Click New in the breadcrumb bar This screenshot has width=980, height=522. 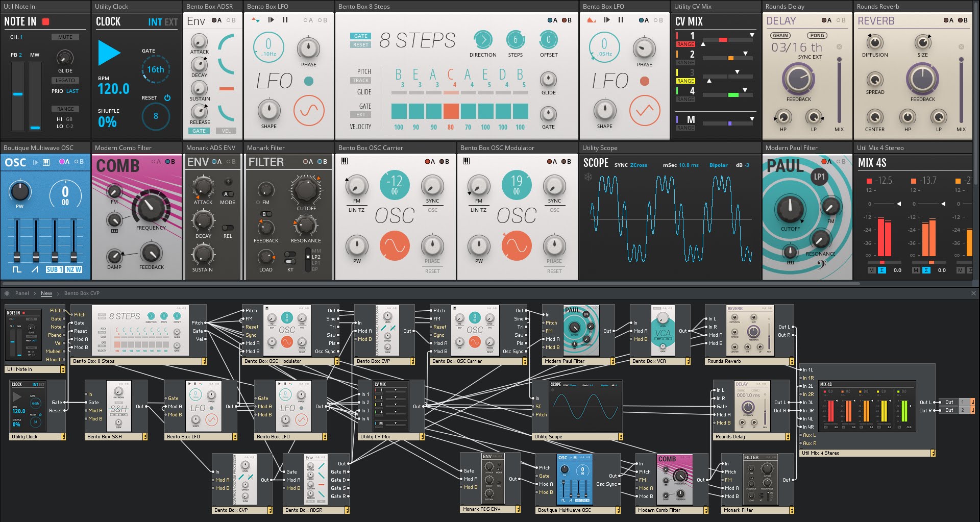[x=46, y=293]
